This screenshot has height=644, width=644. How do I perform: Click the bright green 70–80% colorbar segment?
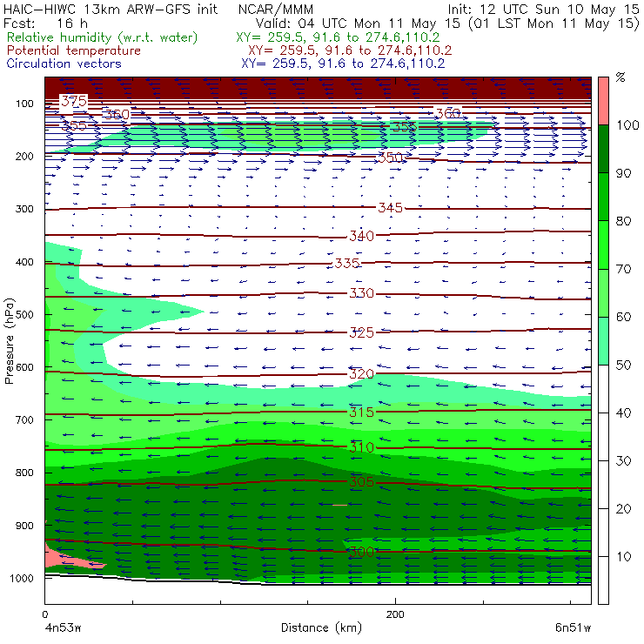pyautogui.click(x=603, y=245)
